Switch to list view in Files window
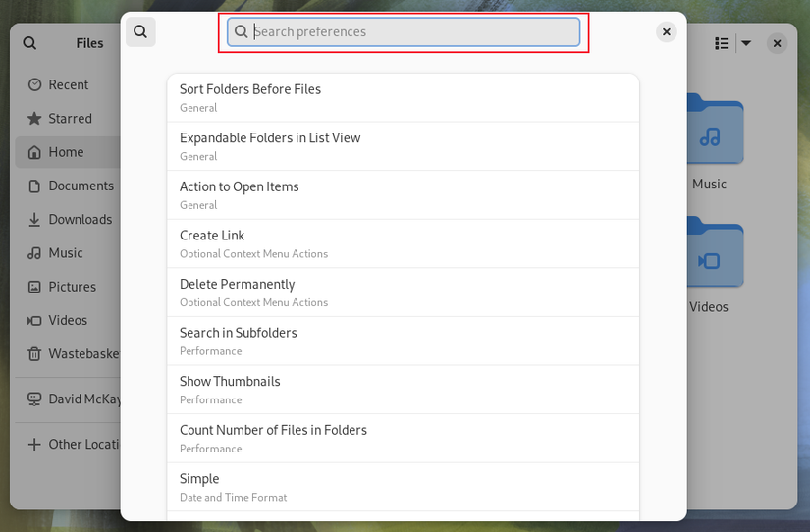Image resolution: width=810 pixels, height=532 pixels. click(x=722, y=43)
